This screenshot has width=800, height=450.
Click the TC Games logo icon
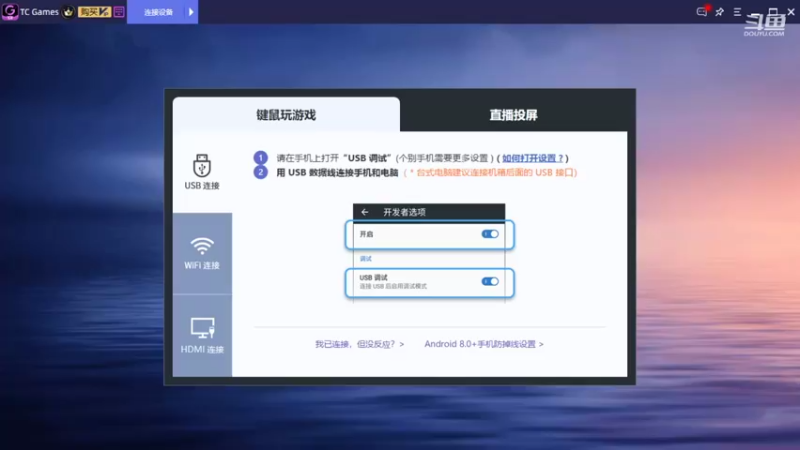tap(10, 11)
